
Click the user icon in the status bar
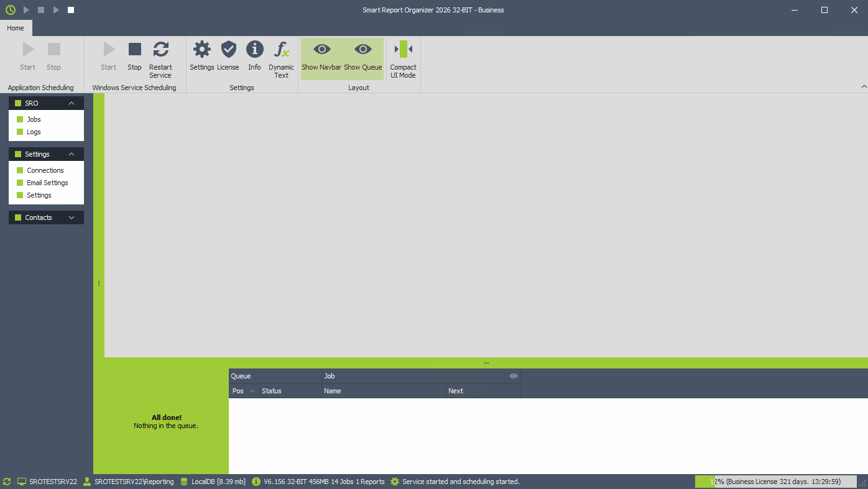pos(87,482)
